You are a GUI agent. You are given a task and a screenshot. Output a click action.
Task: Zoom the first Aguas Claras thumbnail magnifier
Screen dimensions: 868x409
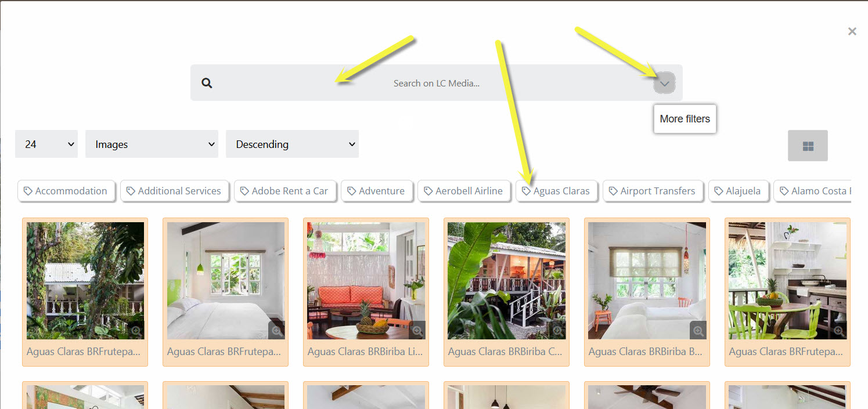click(136, 331)
